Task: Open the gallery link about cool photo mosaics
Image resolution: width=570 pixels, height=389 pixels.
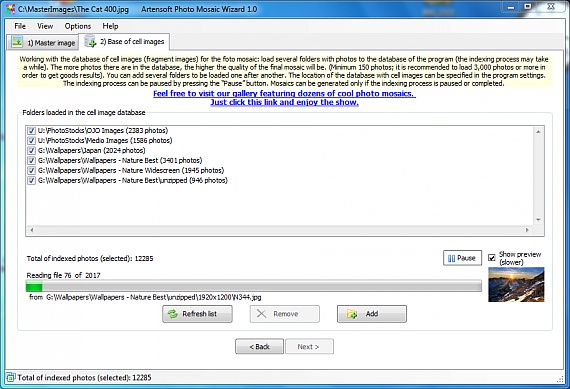Action: [284, 93]
